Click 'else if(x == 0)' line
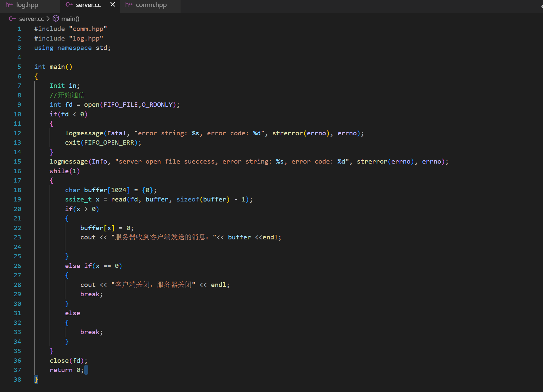Viewport: 543px width, 392px height. (94, 266)
